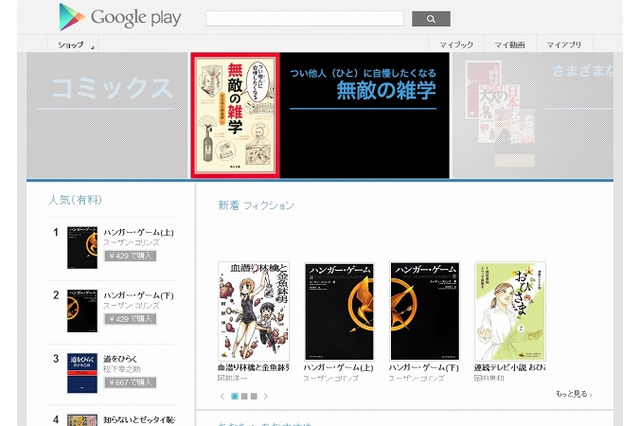Buy 道をひらく for ¥667

point(130,382)
